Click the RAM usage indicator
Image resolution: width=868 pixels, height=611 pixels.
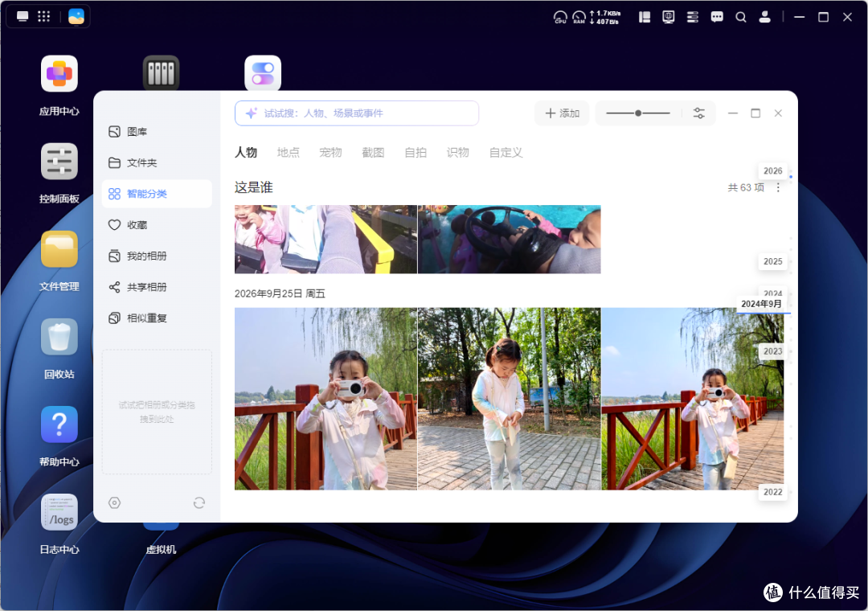pos(579,17)
